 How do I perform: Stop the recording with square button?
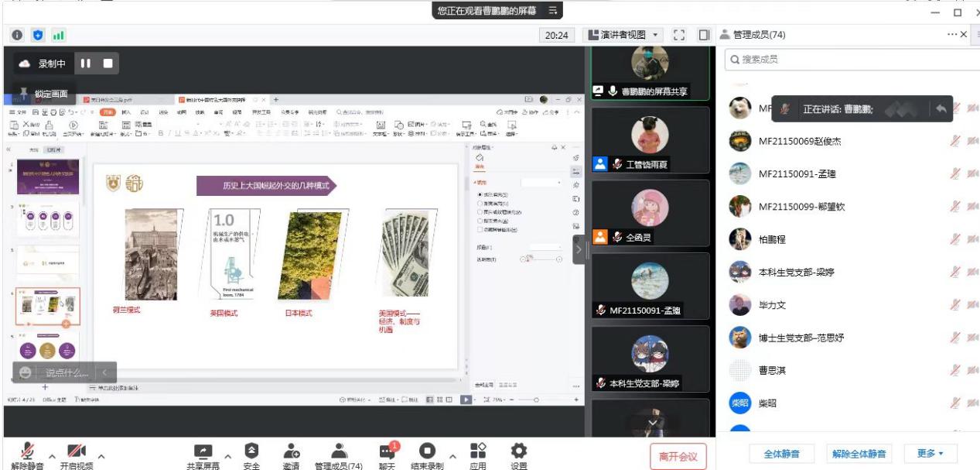coord(108,63)
